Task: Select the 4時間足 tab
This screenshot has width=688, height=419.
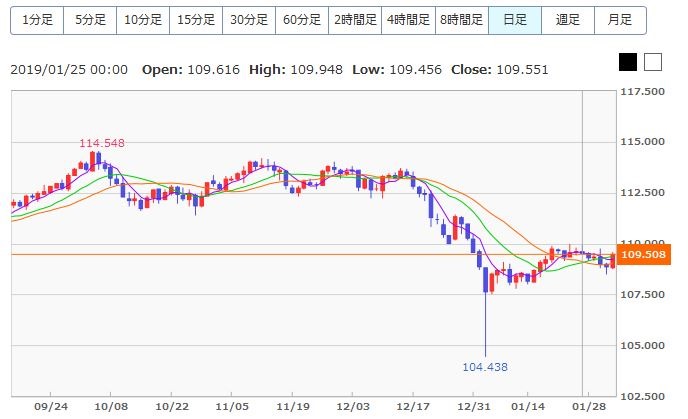Action: click(x=408, y=20)
